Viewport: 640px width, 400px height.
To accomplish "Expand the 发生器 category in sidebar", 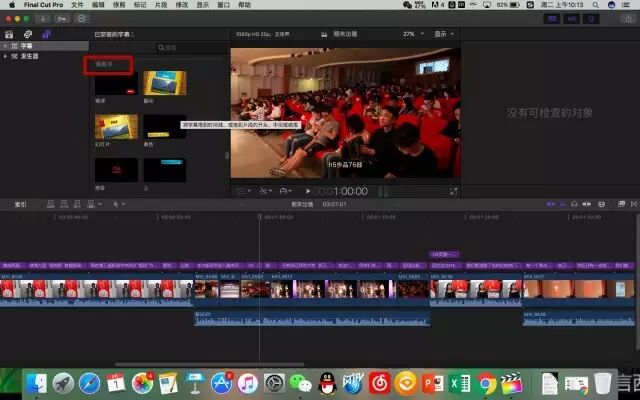I will coord(5,56).
